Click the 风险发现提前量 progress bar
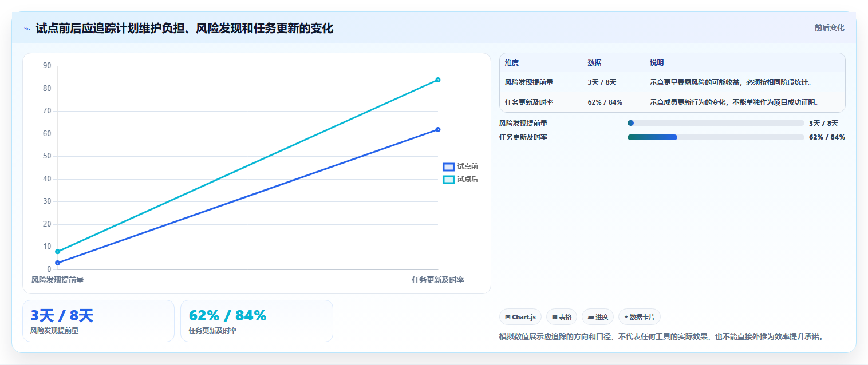The width and height of the screenshot is (868, 365). click(716, 123)
